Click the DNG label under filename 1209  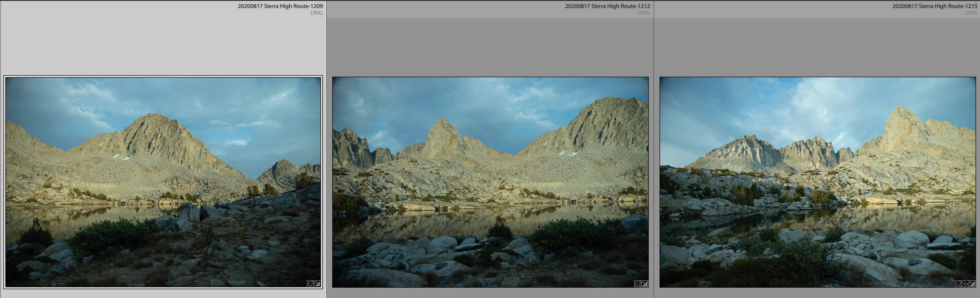pos(316,13)
